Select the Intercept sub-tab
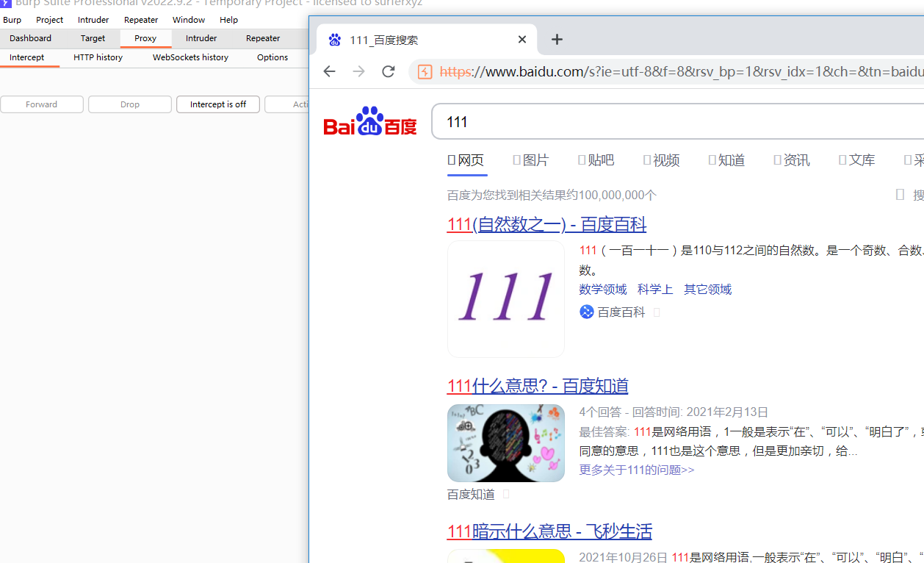Viewport: 924px width, 563px height. (x=27, y=57)
